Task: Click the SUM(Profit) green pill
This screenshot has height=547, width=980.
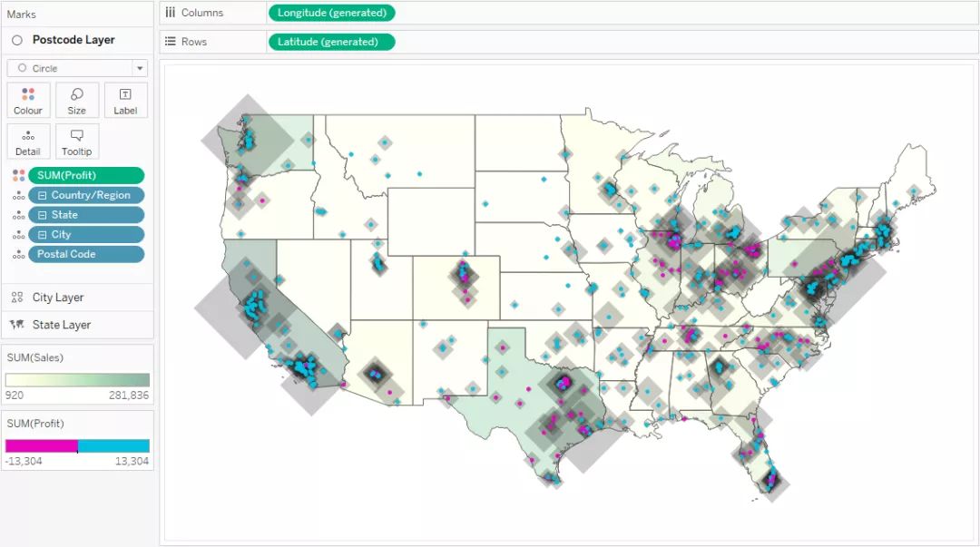Action: (x=86, y=176)
